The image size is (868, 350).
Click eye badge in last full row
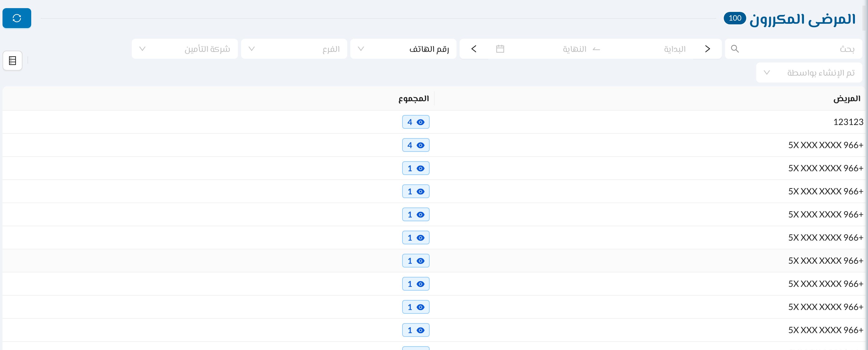416,330
